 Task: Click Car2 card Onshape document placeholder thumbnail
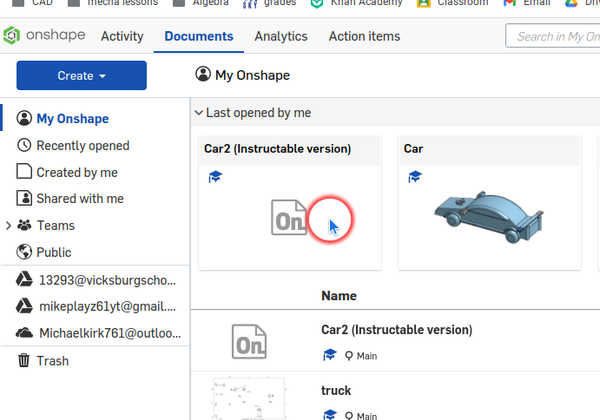[x=289, y=217]
